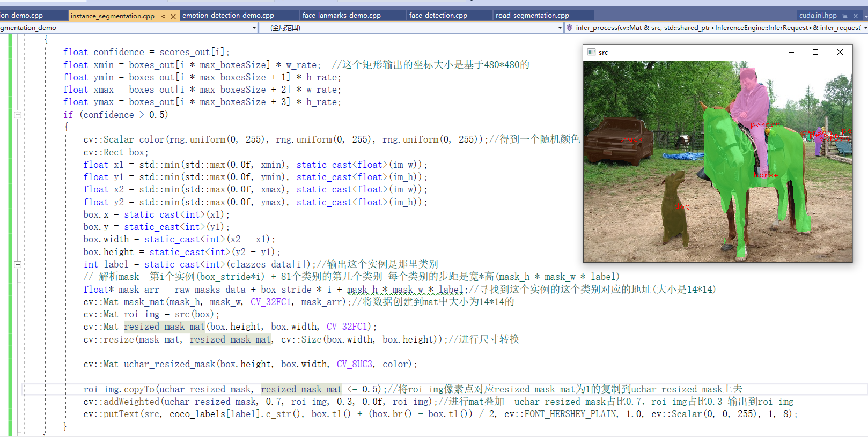Viewport: 868px width, 437px height.
Task: Place cursor on 'float y1 = std::min' line
Action: pyautogui.click(x=255, y=177)
